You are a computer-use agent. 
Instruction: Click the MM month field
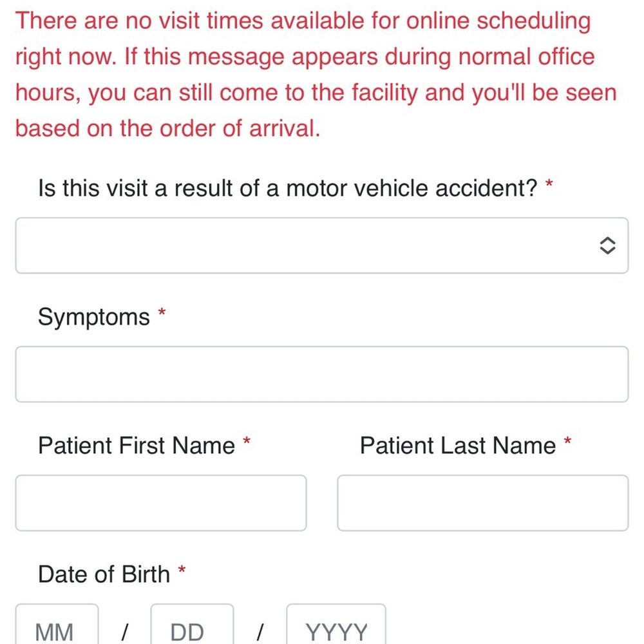57,624
